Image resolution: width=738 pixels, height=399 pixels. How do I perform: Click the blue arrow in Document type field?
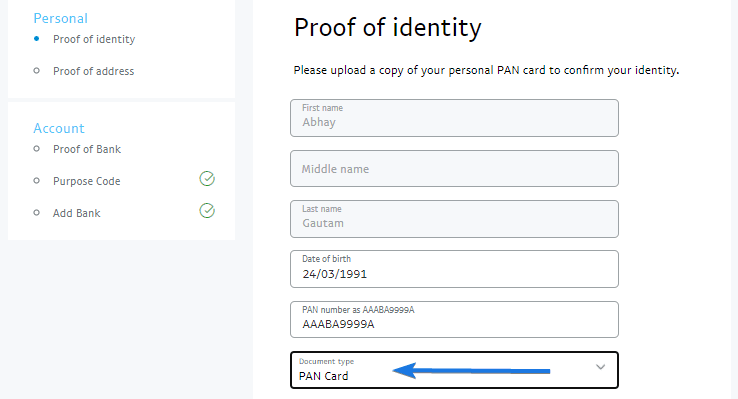(471, 371)
